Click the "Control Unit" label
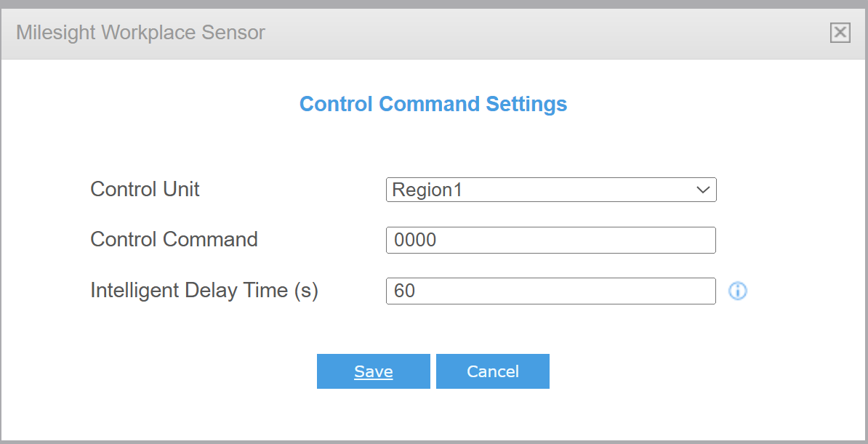 pos(145,190)
